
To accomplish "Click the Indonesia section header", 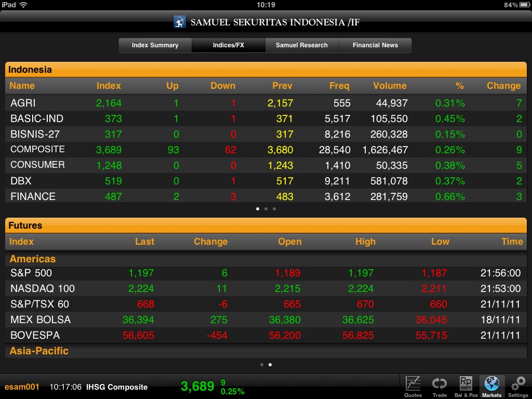I will tap(265, 70).
